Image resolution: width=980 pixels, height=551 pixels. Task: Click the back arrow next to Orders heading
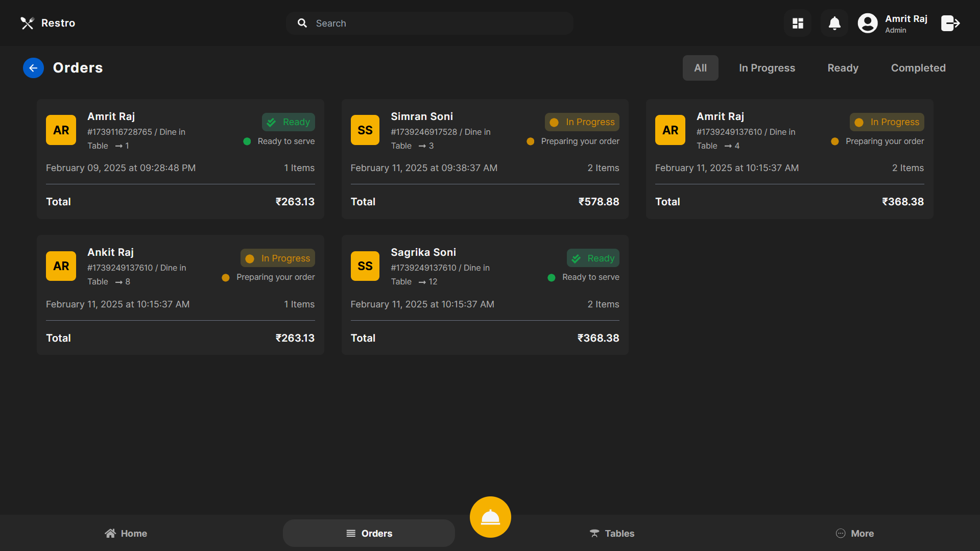click(33, 67)
